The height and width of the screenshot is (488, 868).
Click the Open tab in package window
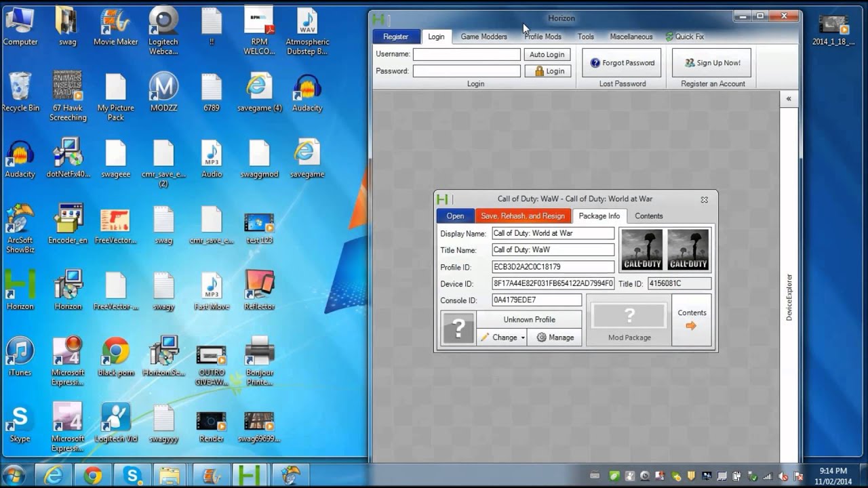[x=455, y=216]
